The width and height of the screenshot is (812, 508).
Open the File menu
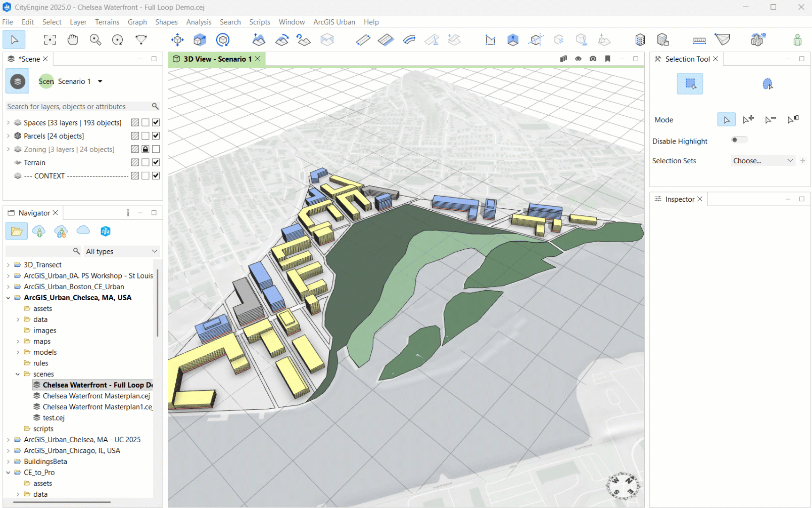pyautogui.click(x=8, y=22)
